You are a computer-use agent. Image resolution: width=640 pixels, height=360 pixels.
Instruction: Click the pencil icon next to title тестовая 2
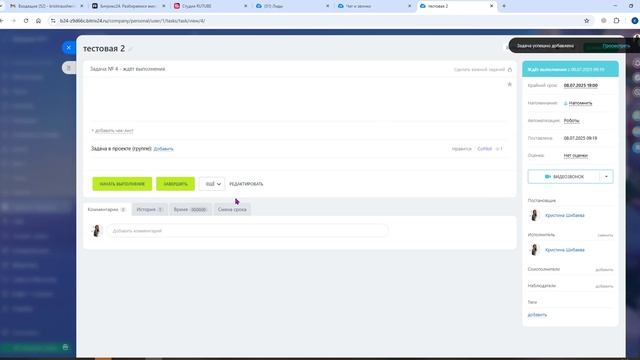(131, 49)
